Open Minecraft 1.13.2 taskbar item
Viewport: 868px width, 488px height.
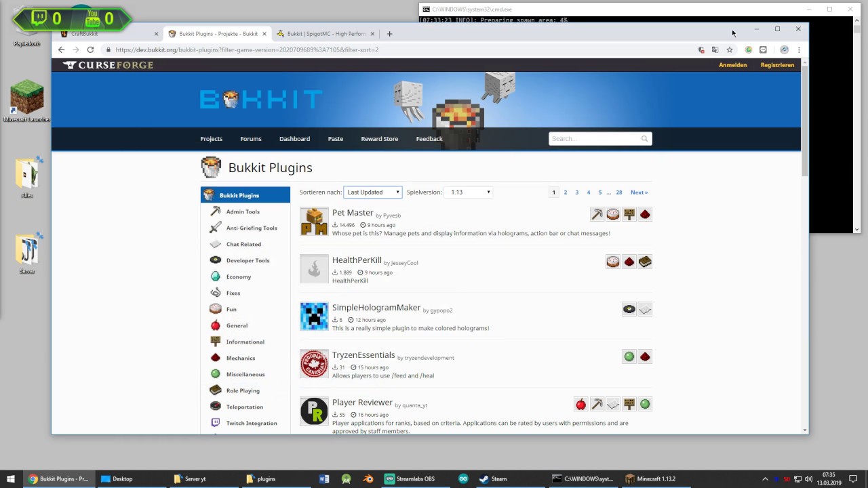point(650,479)
